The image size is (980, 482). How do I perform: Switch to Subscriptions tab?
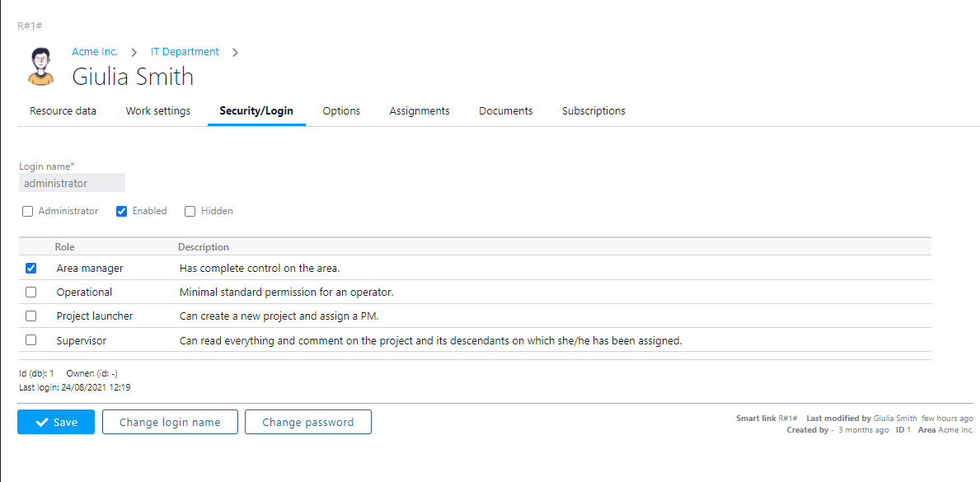tap(593, 111)
